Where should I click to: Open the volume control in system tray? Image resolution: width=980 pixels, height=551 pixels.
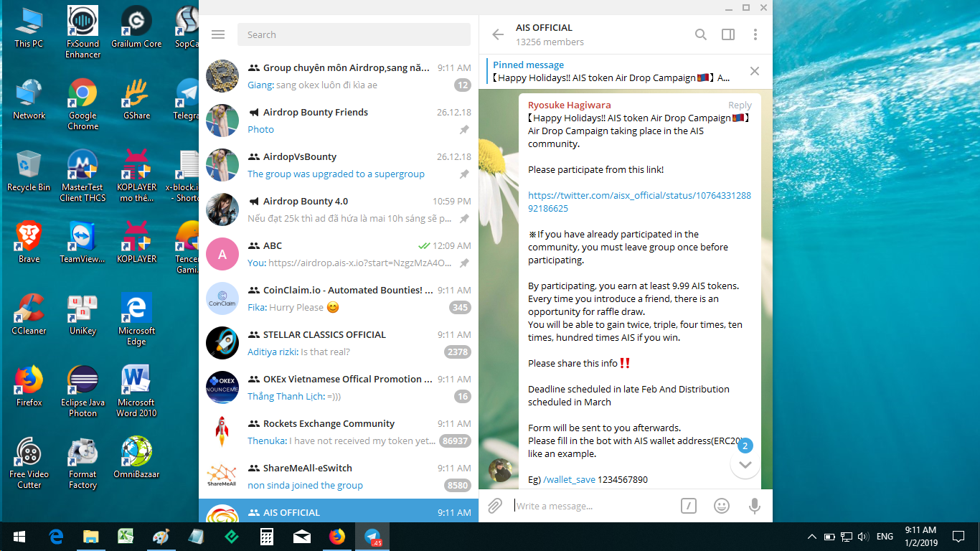tap(863, 537)
